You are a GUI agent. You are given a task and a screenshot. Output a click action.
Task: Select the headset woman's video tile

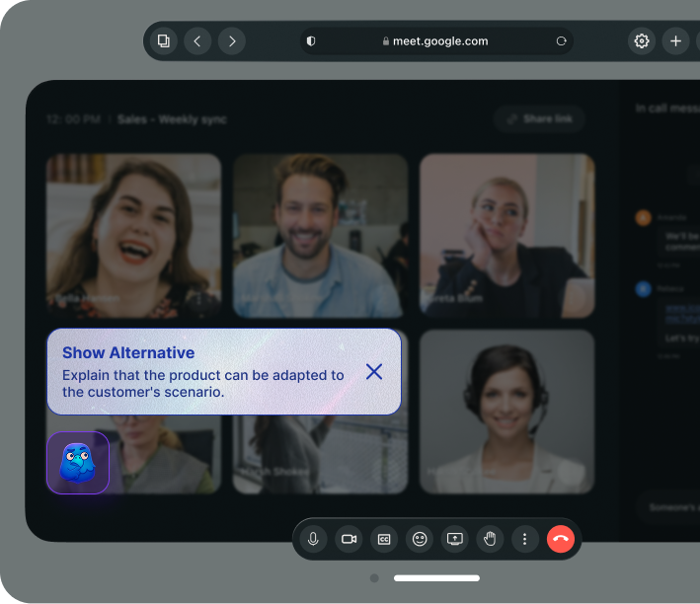(x=507, y=412)
